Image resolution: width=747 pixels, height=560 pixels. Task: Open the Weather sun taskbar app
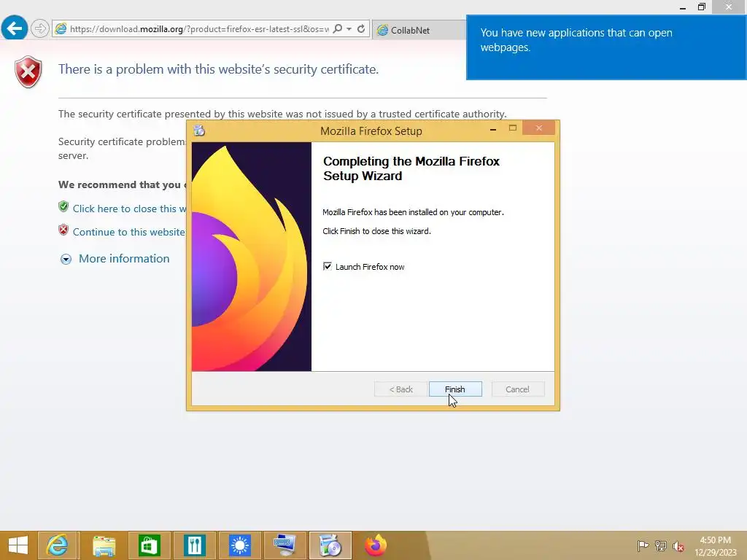point(239,545)
